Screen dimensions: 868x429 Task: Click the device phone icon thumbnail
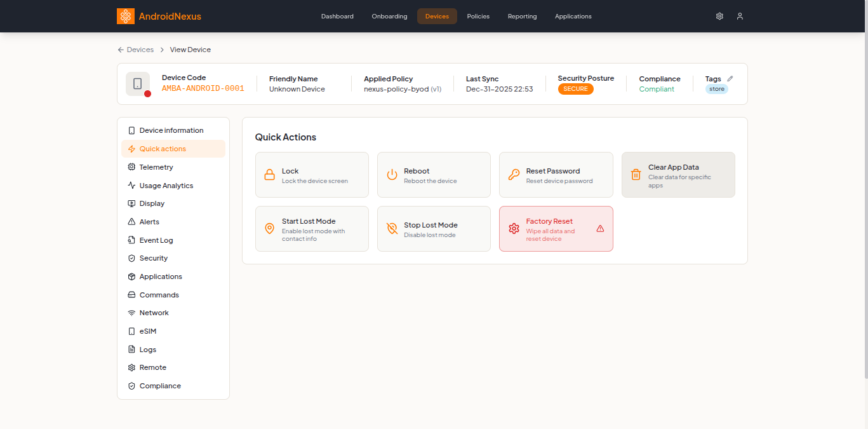coord(138,84)
